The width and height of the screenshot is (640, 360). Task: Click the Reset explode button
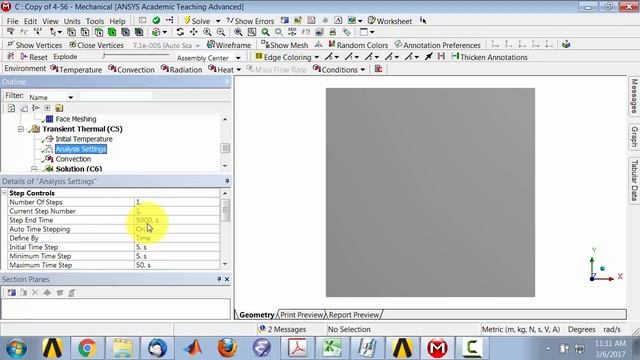click(x=34, y=57)
